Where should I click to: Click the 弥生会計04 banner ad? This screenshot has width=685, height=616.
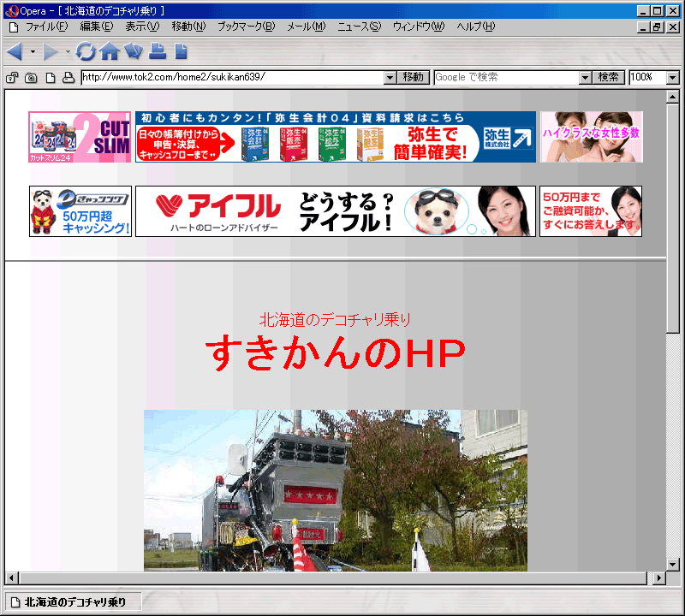coord(336,137)
